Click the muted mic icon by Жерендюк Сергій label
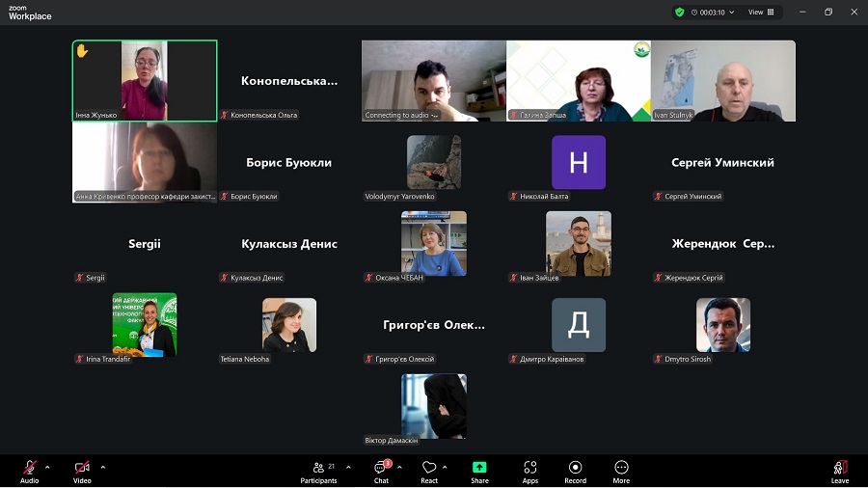 658,278
